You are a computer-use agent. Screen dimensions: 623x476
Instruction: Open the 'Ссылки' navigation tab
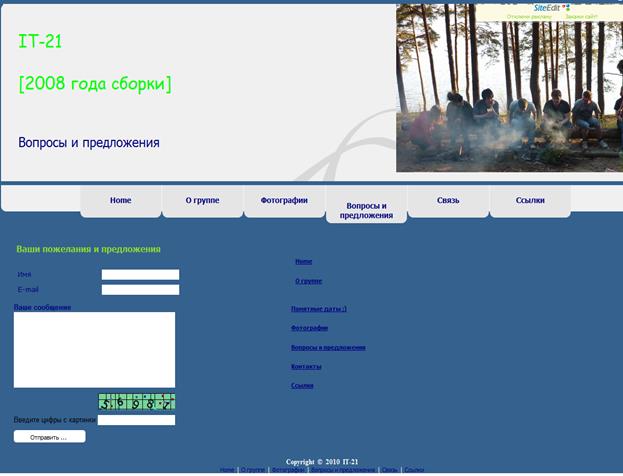[x=530, y=200]
